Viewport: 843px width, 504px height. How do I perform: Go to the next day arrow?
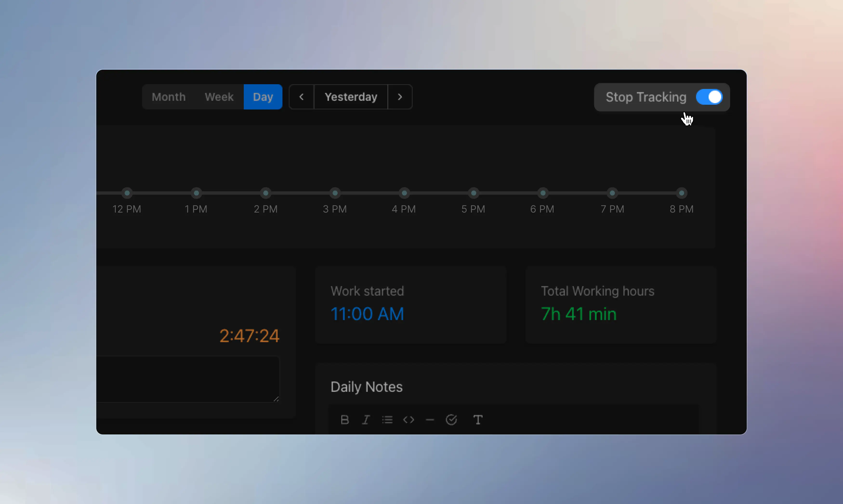tap(400, 97)
